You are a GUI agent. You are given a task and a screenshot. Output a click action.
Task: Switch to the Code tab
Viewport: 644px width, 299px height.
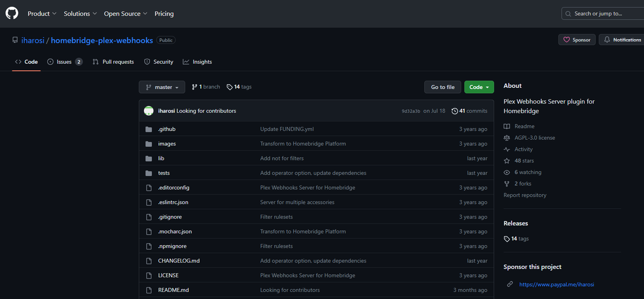pos(26,62)
